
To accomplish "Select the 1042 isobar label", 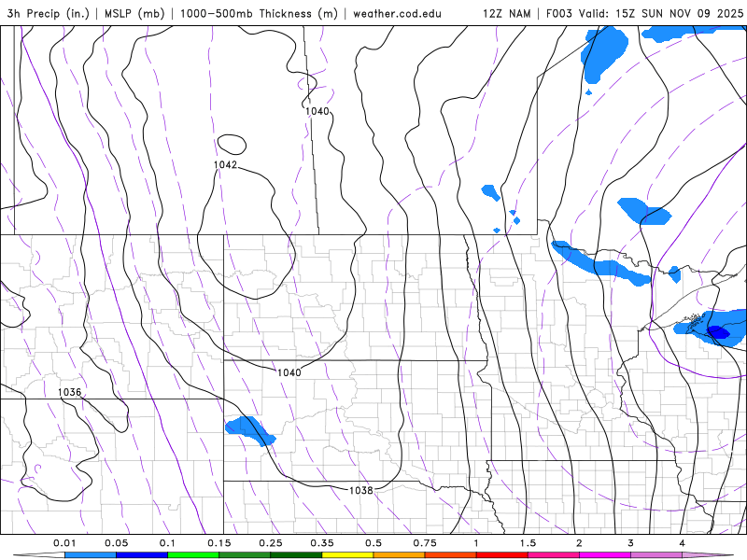I will (225, 165).
